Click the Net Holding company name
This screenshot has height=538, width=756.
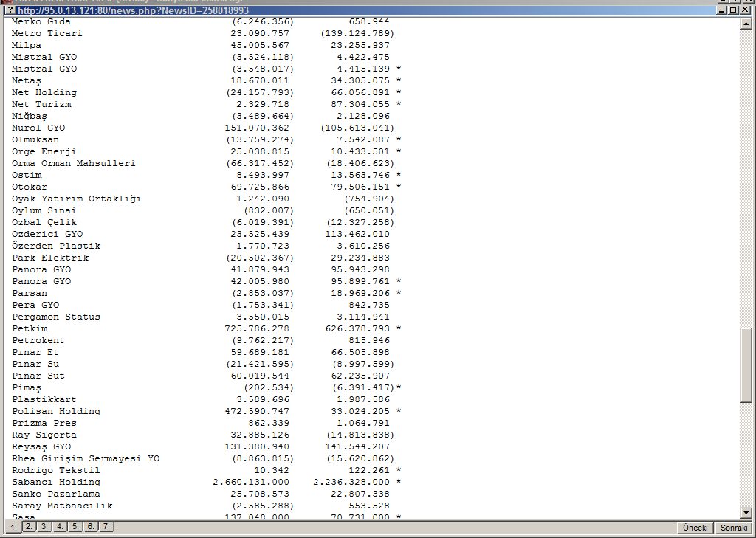coord(44,92)
